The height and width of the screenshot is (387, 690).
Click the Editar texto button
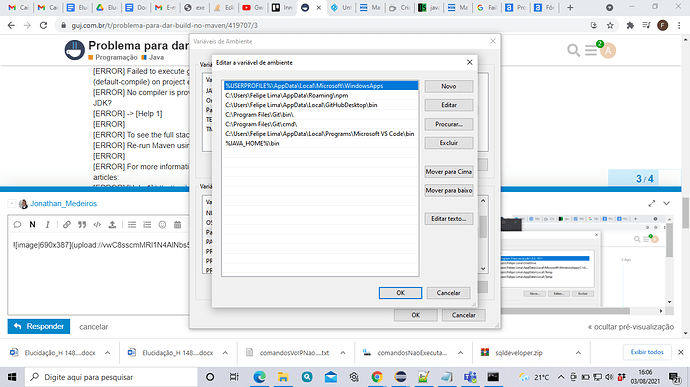448,219
